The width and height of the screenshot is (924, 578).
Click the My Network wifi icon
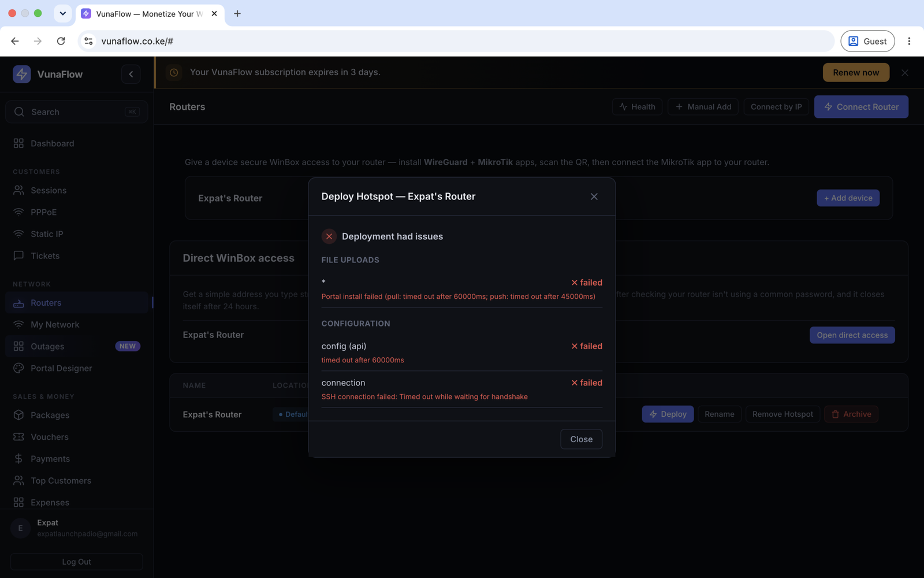(x=18, y=325)
